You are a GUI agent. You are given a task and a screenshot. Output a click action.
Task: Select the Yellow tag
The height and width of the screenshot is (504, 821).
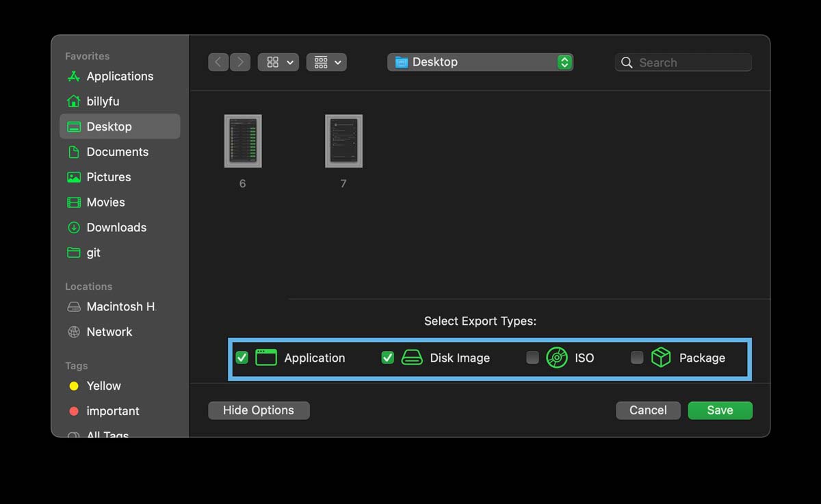120,386
